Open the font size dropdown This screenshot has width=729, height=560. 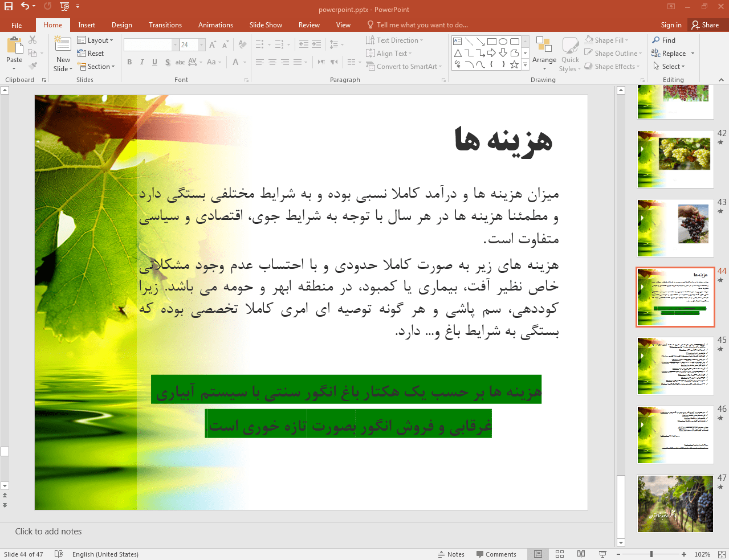click(201, 44)
